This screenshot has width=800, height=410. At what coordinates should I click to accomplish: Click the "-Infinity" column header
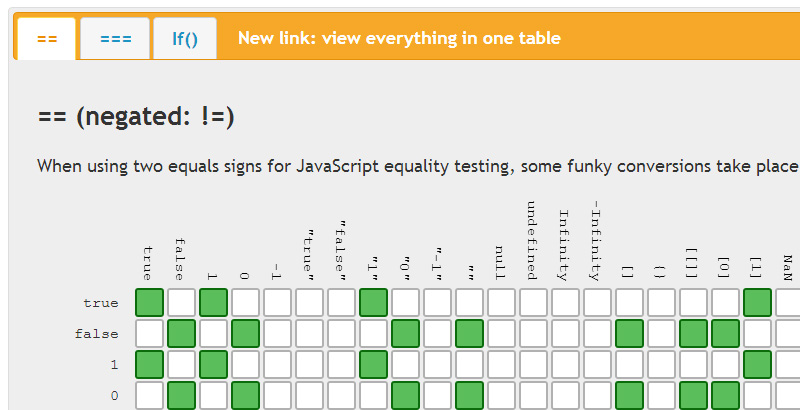[x=597, y=240]
